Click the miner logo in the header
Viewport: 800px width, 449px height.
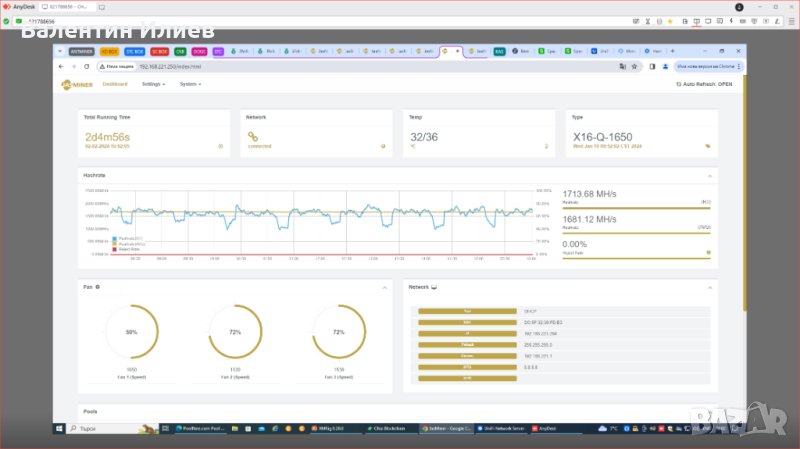[x=75, y=85]
